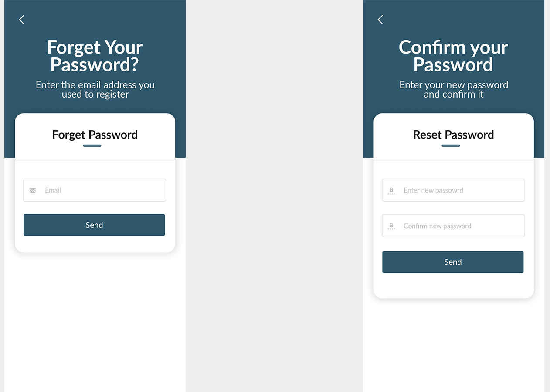The image size is (550, 392).
Task: Click the "Forget Your Password?" heading
Action: pos(95,56)
